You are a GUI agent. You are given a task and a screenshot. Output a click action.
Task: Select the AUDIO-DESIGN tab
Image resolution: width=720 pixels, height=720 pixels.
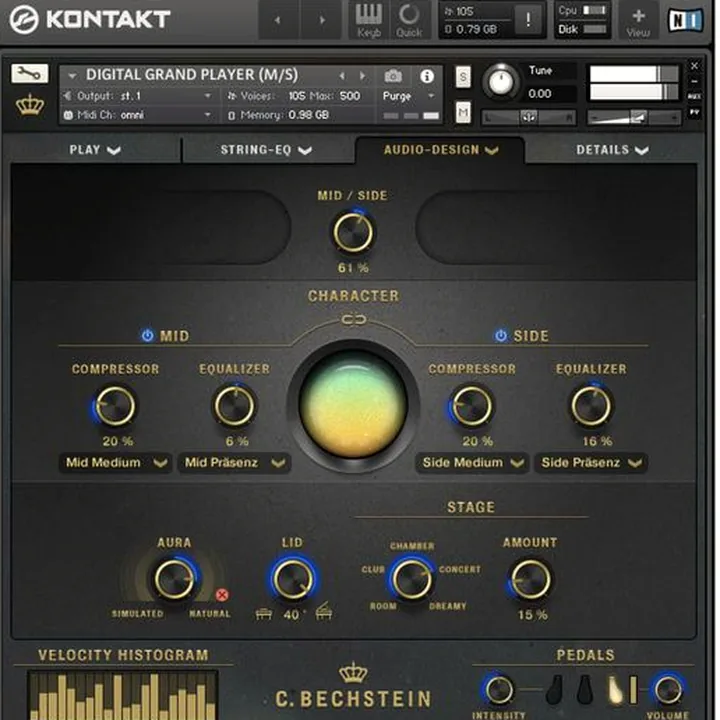tap(441, 150)
